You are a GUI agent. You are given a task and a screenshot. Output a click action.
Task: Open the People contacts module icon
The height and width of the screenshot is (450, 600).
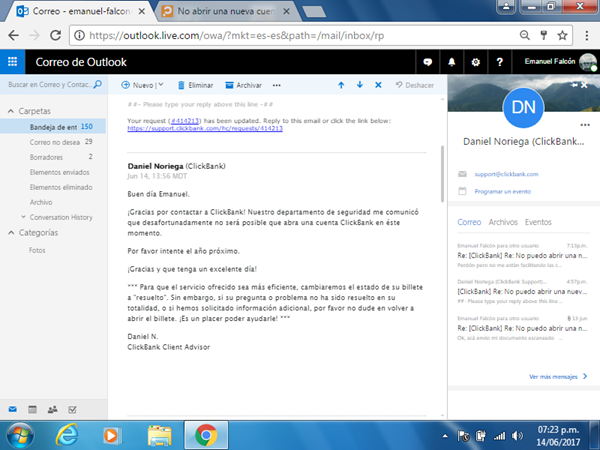click(52, 409)
